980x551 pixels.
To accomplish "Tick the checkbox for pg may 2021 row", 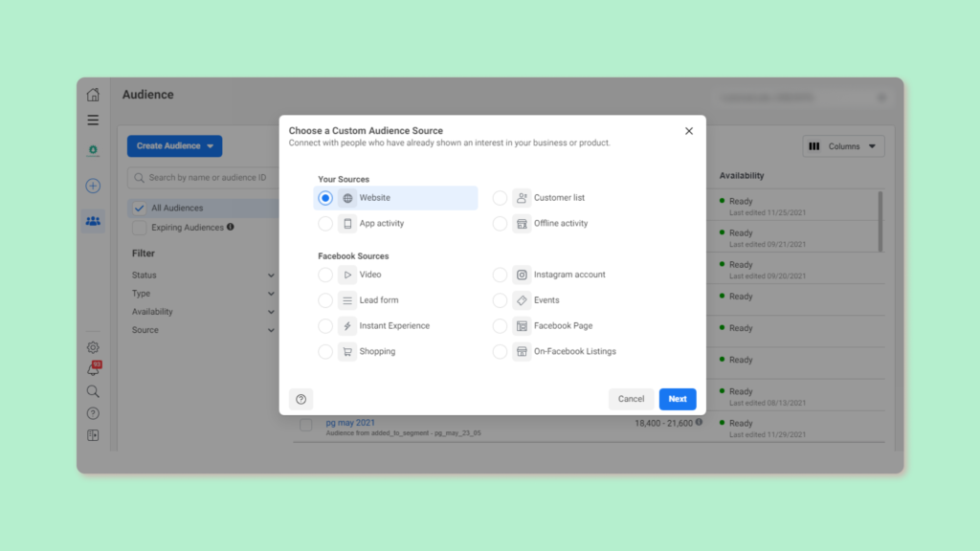I will [305, 425].
